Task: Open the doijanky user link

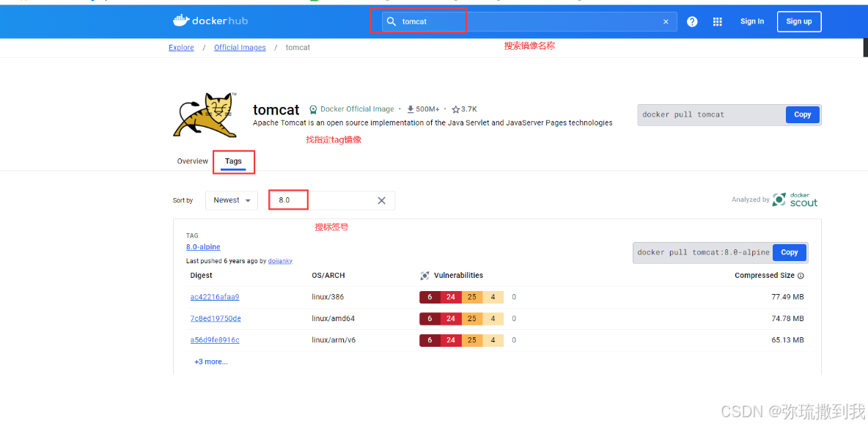Action: pyautogui.click(x=280, y=260)
